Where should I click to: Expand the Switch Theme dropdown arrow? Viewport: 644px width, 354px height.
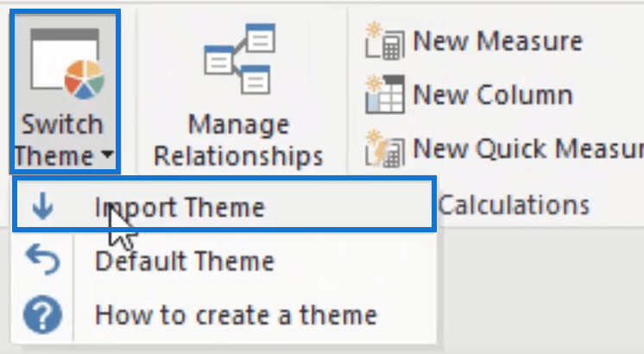108,155
